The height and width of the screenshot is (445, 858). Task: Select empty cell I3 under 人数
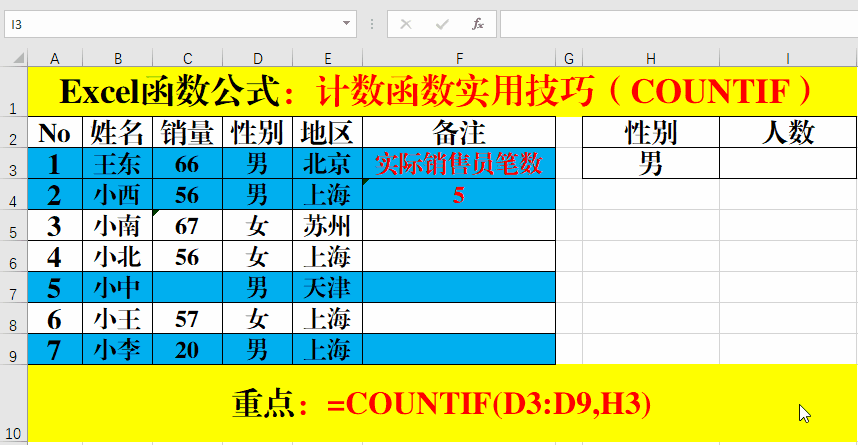point(788,163)
